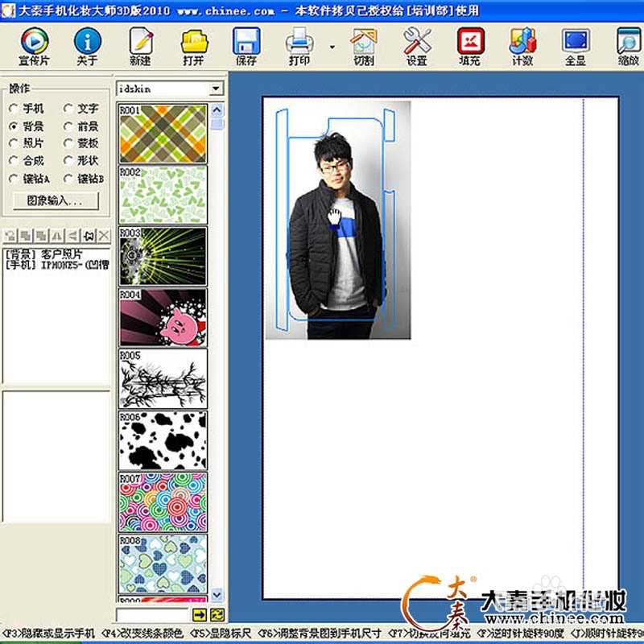
Task: Click <F4>改变线条颜色 status hint
Action: [x=142, y=634]
